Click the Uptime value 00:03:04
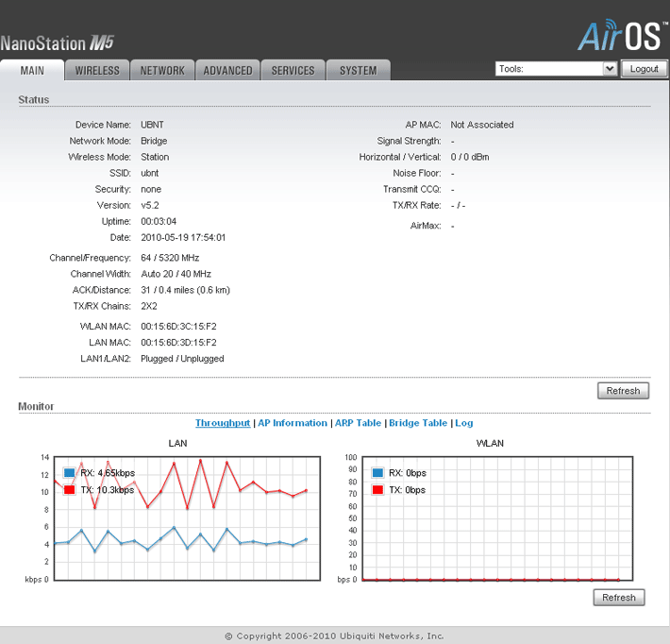Screen dimensions: 670x644 pyautogui.click(x=159, y=221)
